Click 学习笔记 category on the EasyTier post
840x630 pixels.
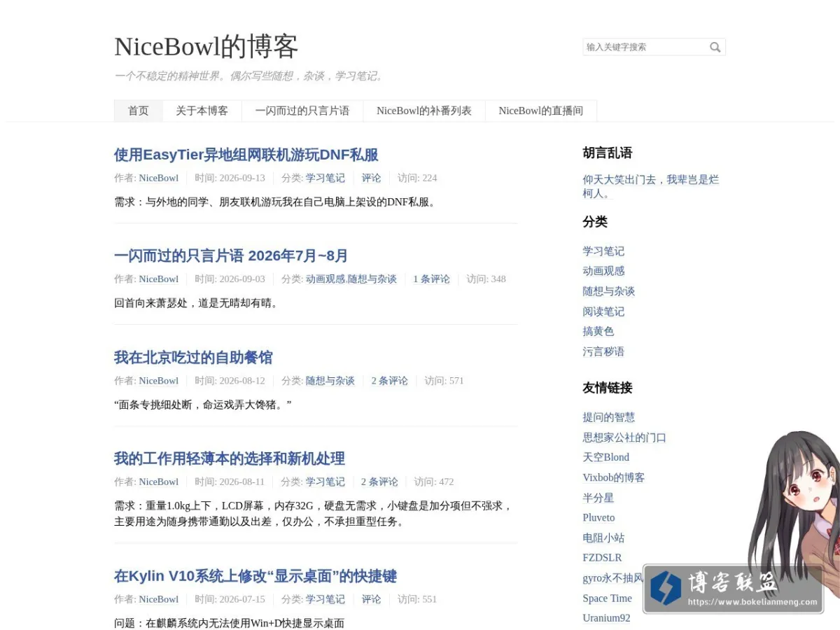point(325,178)
